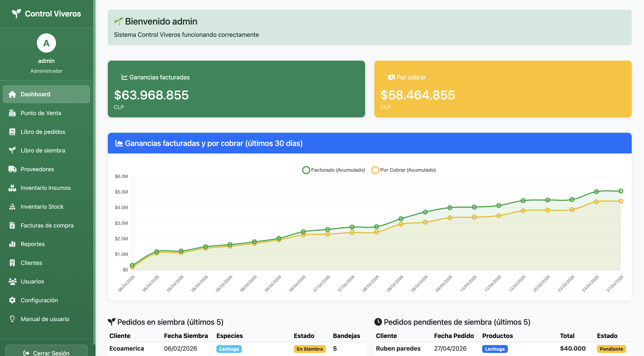
Task: Open the Dashboard menu item
Action: [x=46, y=94]
